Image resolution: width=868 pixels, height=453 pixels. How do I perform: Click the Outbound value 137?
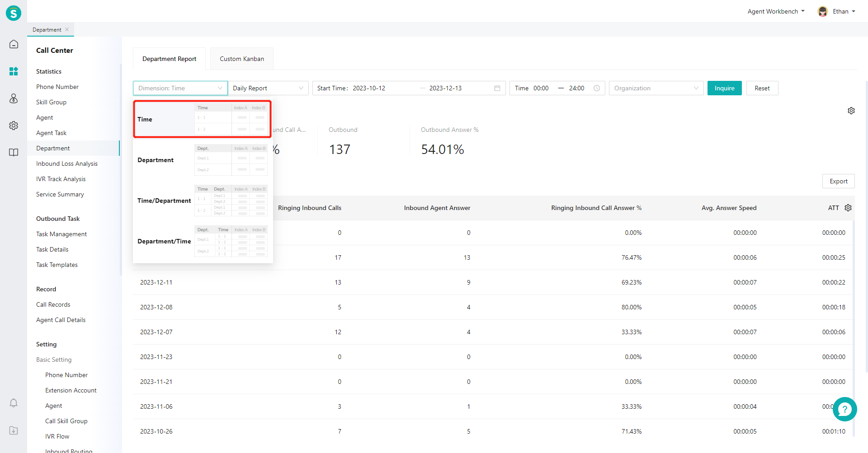[x=340, y=149]
